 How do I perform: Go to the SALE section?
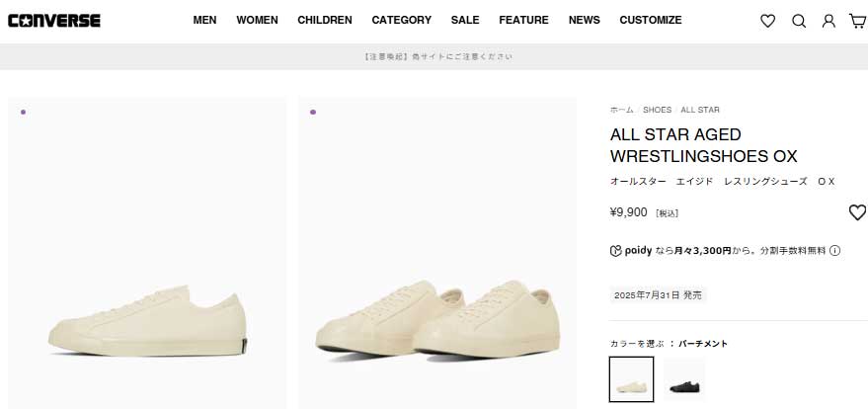point(465,20)
